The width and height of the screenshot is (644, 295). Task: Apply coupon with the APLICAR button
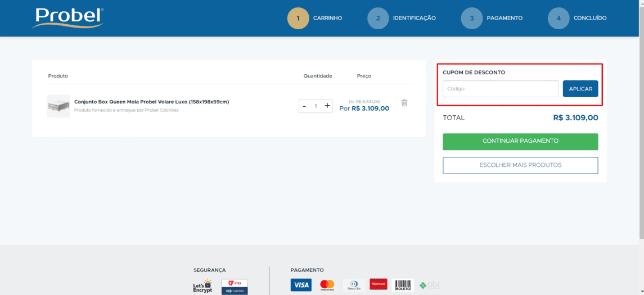(x=580, y=89)
